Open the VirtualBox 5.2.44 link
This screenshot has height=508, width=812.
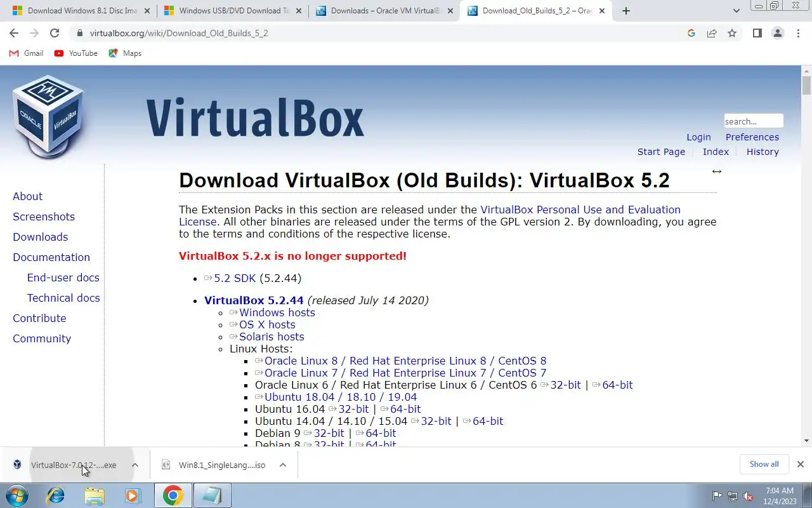click(x=254, y=300)
